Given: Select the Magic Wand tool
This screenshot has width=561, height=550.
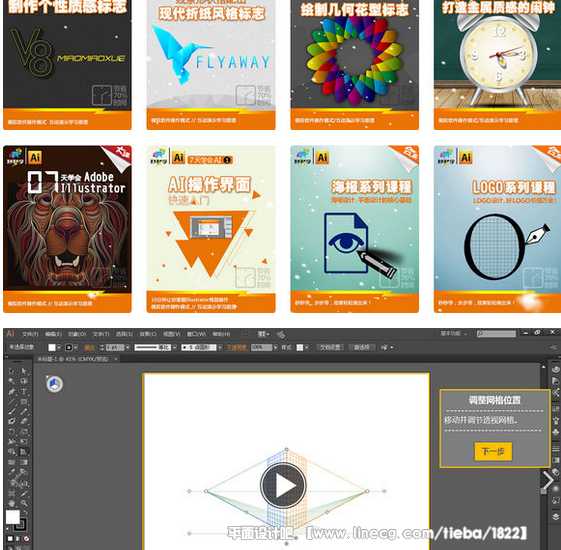Looking at the screenshot, I should pyautogui.click(x=11, y=381).
